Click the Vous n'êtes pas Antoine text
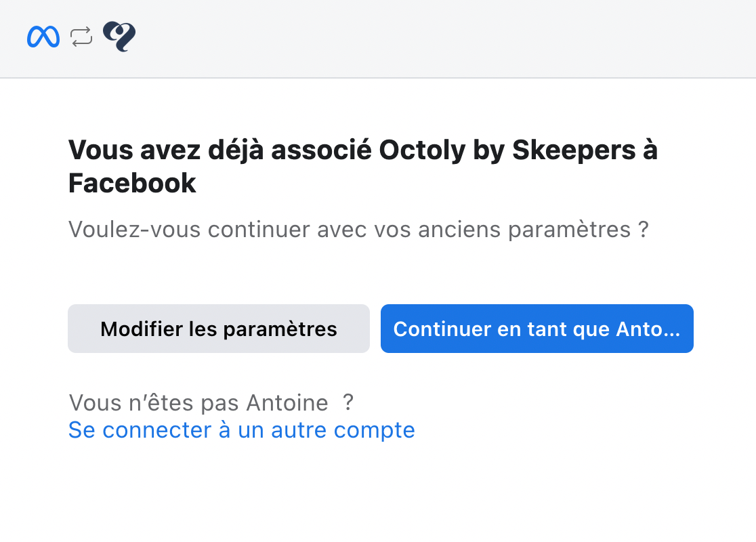This screenshot has height=542, width=756. 210,402
